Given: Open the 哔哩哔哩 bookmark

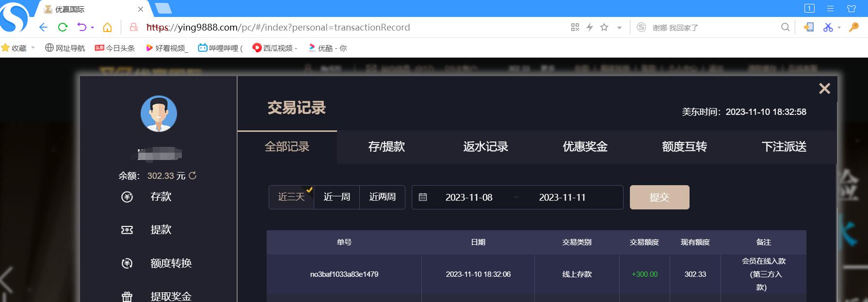Looking at the screenshot, I should 220,48.
